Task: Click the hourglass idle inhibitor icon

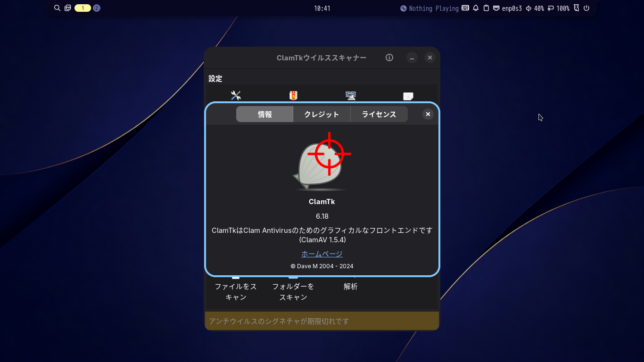Action: tap(576, 8)
